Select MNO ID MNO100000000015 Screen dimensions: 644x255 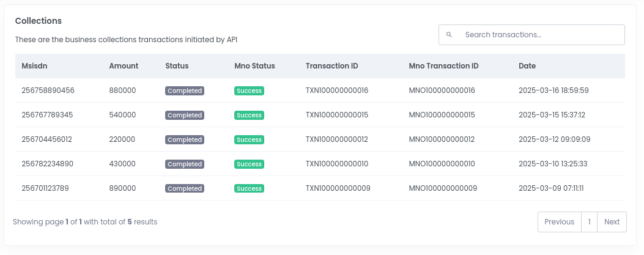[442, 115]
